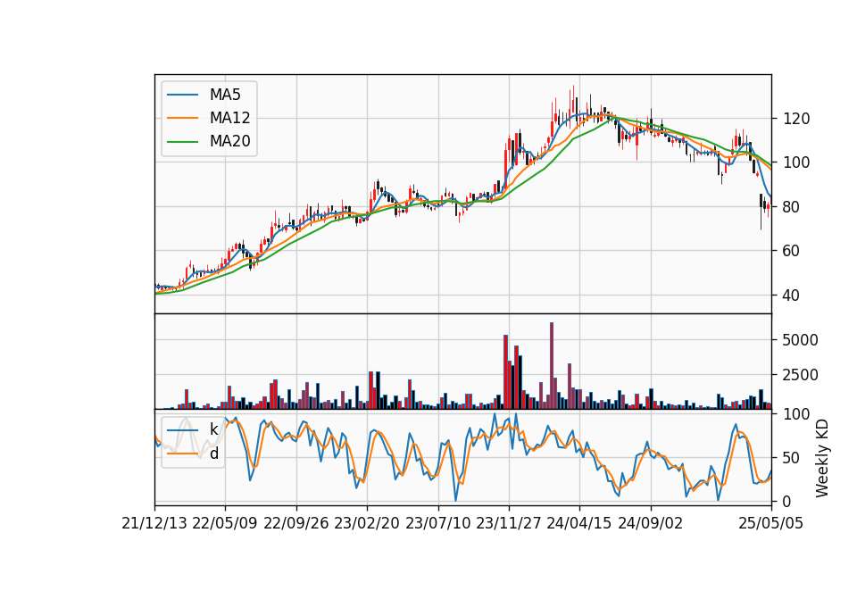Image resolution: width=857 pixels, height=616 pixels.
Task: Click the 22/09/26 date tick label
Action: click(x=295, y=523)
